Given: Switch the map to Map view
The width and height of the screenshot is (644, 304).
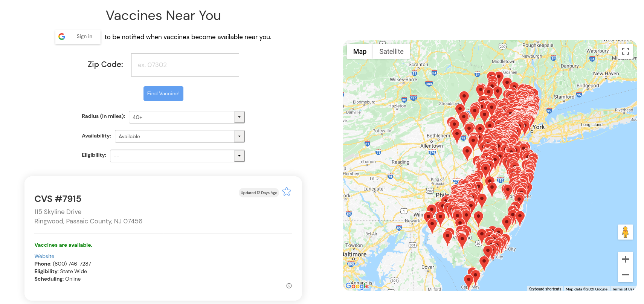Looking at the screenshot, I should point(360,52).
